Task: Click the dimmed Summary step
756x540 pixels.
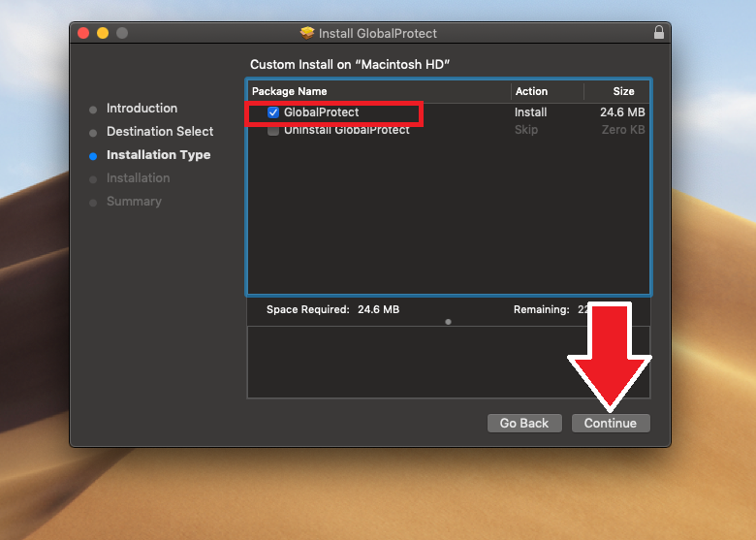Action: (x=134, y=201)
